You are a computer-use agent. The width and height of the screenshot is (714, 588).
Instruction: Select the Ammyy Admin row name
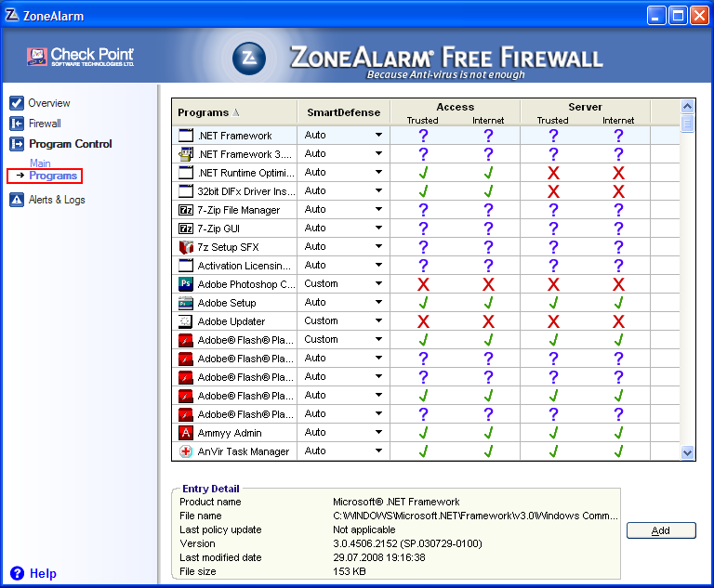click(230, 433)
